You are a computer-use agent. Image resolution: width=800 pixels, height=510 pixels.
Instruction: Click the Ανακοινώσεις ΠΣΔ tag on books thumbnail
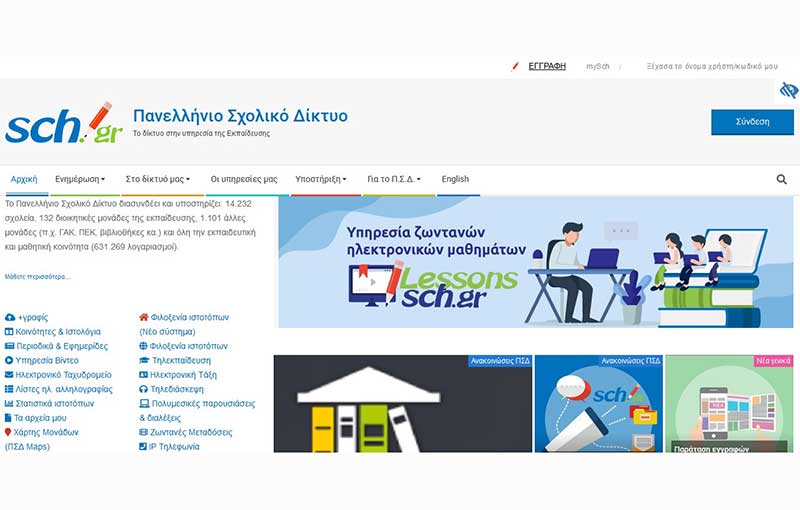500,361
